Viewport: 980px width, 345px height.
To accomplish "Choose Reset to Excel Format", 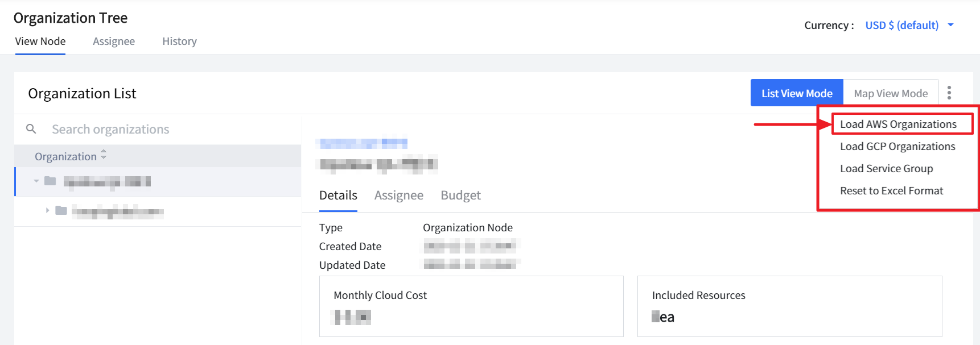I will click(891, 190).
